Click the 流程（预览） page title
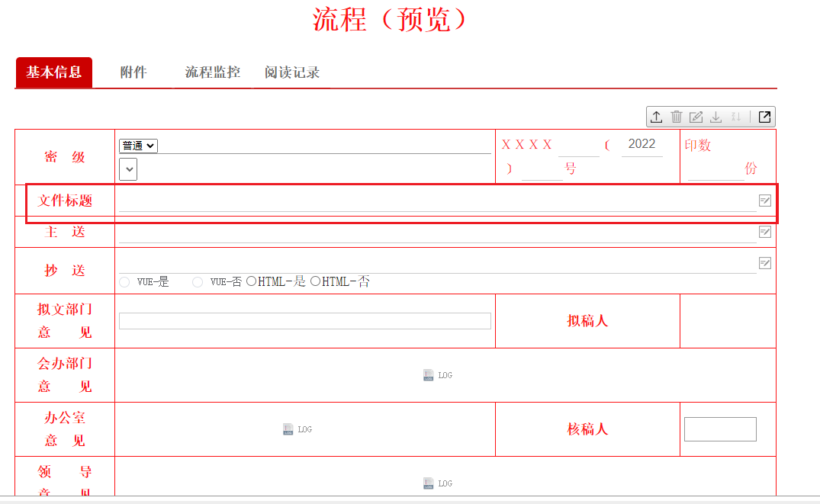Screen dimensions: 820x504 click(x=390, y=20)
